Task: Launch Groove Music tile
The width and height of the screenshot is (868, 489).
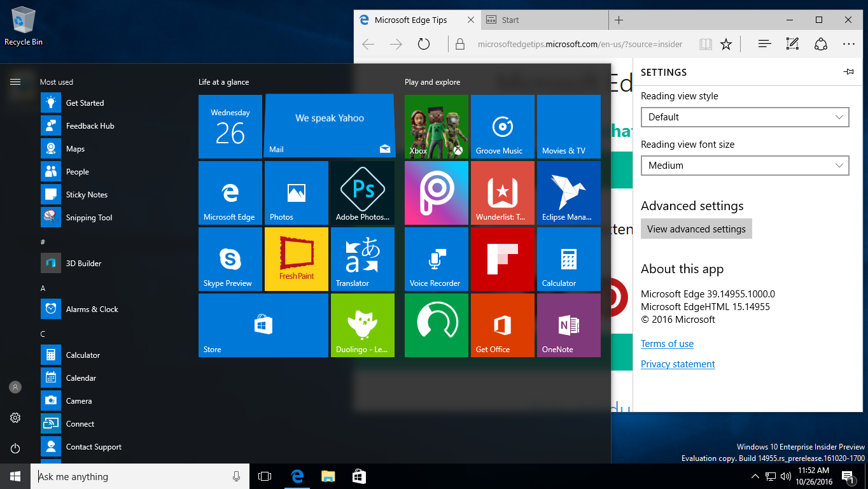Action: pyautogui.click(x=503, y=127)
